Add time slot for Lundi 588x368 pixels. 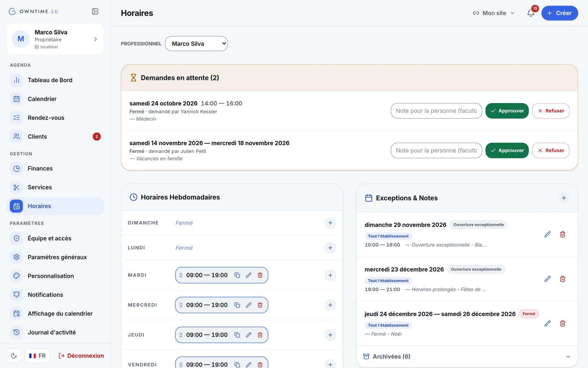[x=330, y=248]
